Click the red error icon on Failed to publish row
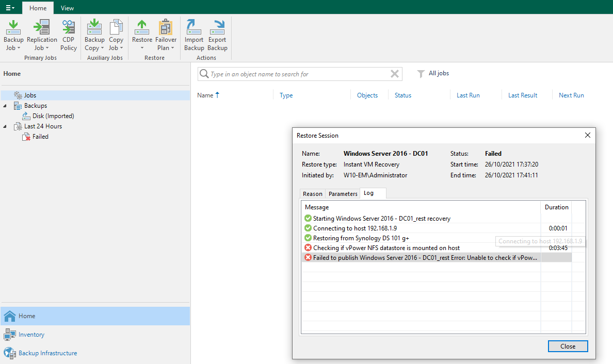Screen dimensions: 613x364 tap(308, 257)
